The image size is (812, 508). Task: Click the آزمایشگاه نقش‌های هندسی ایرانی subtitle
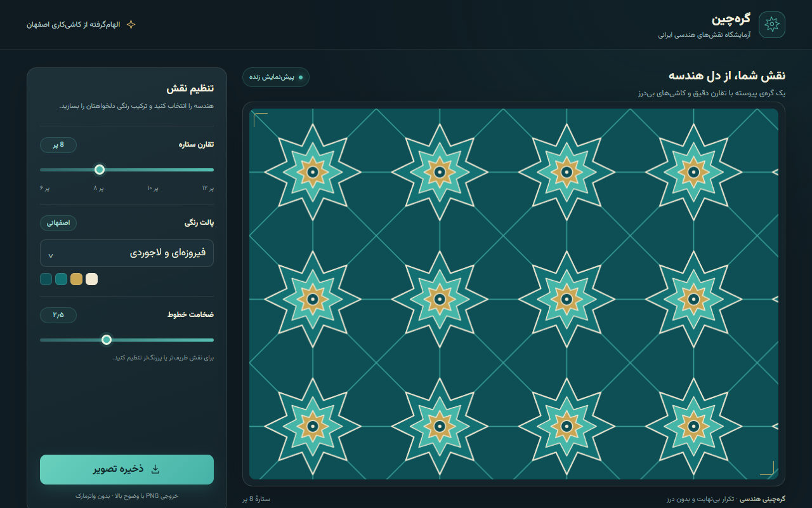tap(704, 35)
